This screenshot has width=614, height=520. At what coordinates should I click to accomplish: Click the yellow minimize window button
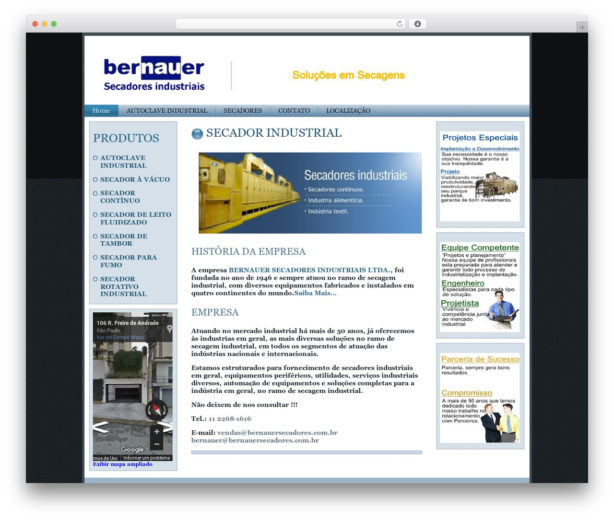(x=45, y=24)
